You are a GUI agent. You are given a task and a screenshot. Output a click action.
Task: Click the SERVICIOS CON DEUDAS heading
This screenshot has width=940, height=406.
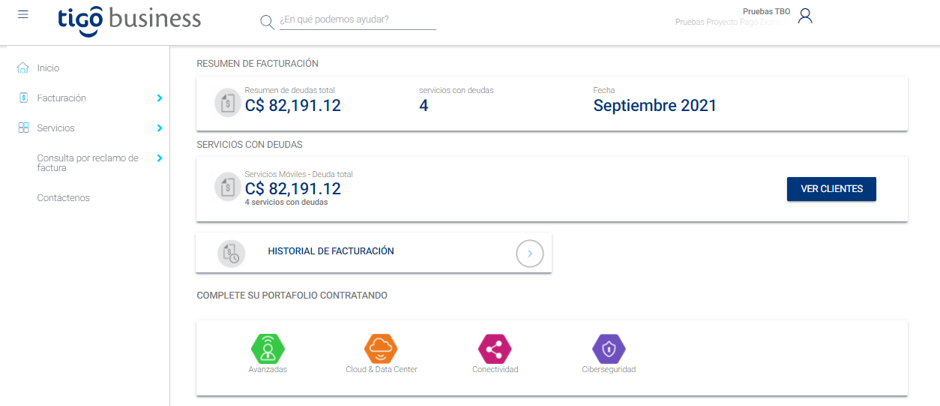[x=249, y=145]
